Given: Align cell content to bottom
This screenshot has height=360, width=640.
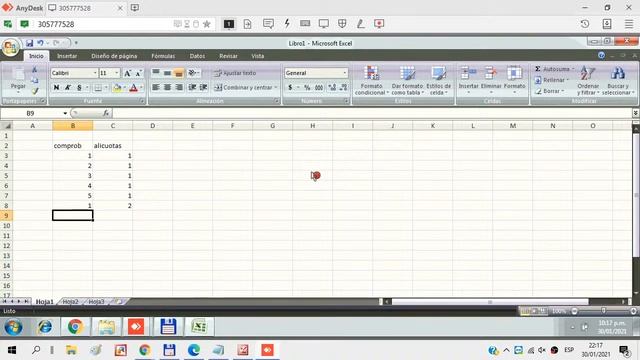Looking at the screenshot, I should click(x=178, y=73).
